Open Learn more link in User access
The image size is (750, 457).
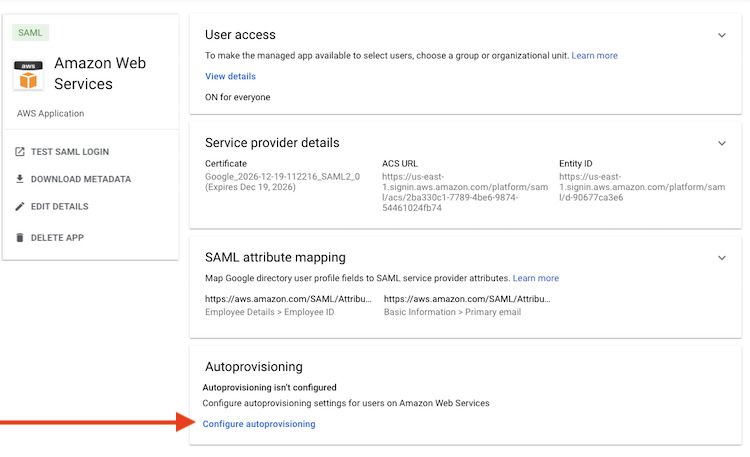[x=595, y=56]
